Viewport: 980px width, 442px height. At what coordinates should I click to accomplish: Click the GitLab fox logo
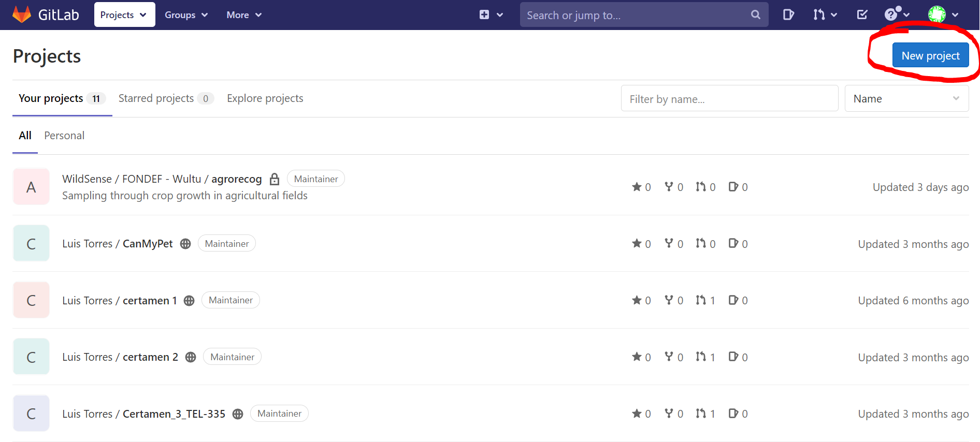tap(22, 14)
